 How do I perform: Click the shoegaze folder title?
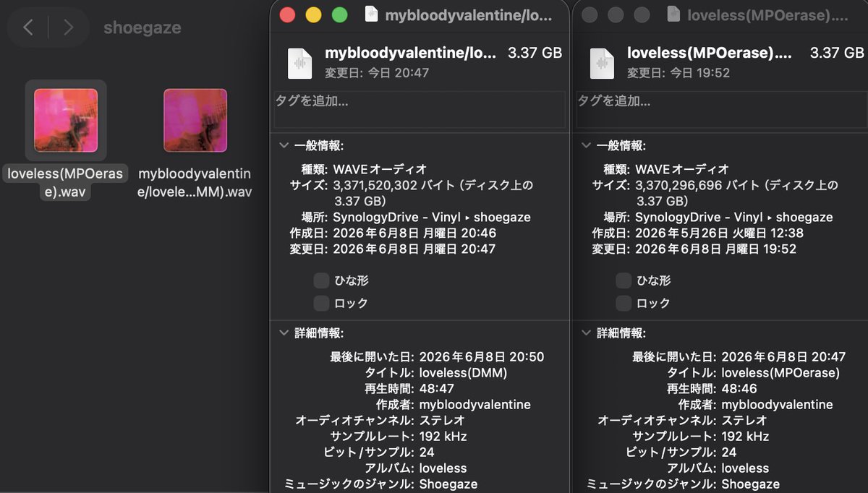click(142, 28)
